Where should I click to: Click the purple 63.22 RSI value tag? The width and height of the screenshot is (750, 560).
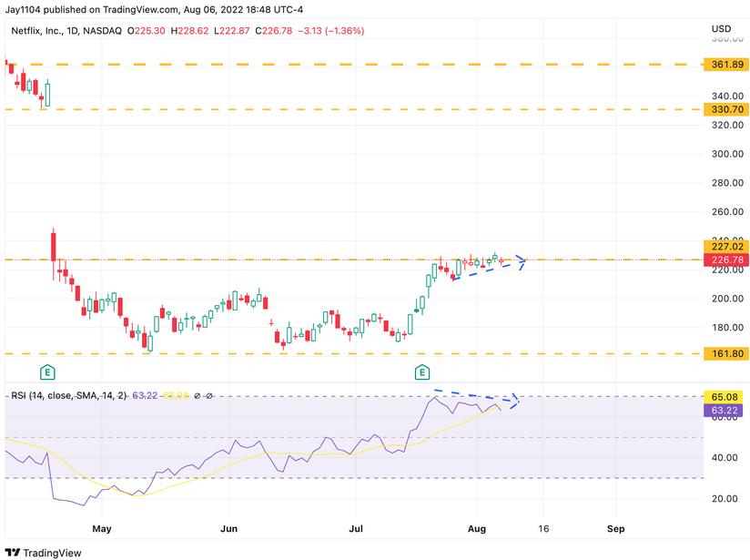click(724, 410)
